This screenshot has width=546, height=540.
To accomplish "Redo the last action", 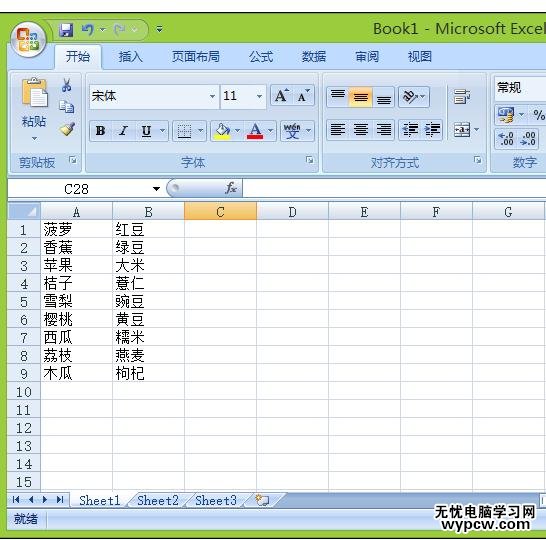I will click(x=120, y=30).
